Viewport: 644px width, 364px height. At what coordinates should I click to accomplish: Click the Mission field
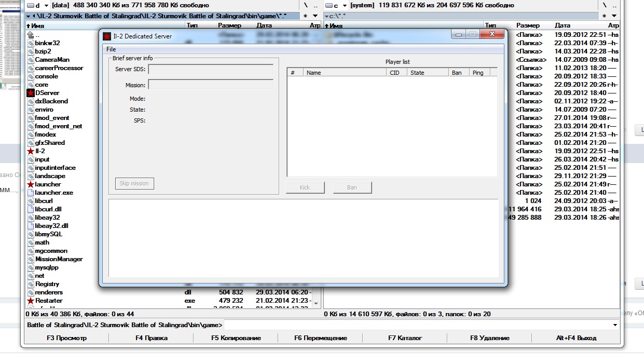click(211, 84)
